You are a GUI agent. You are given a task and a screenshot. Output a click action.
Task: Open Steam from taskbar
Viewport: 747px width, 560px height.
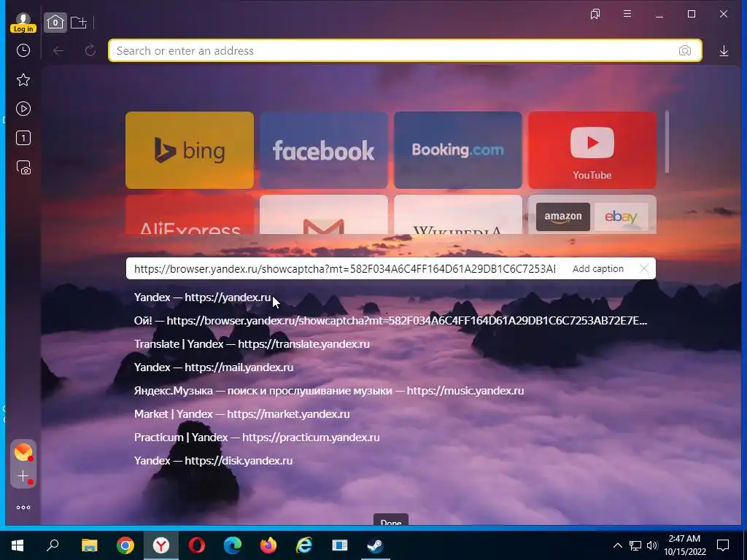tap(376, 545)
